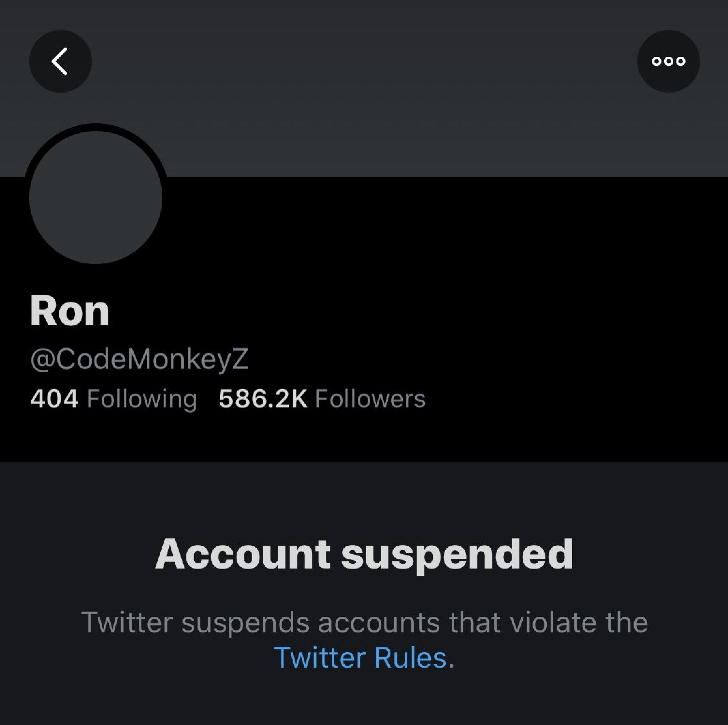Click the 586.2K follower count number
Viewport: 728px width, 725px height.
263,398
